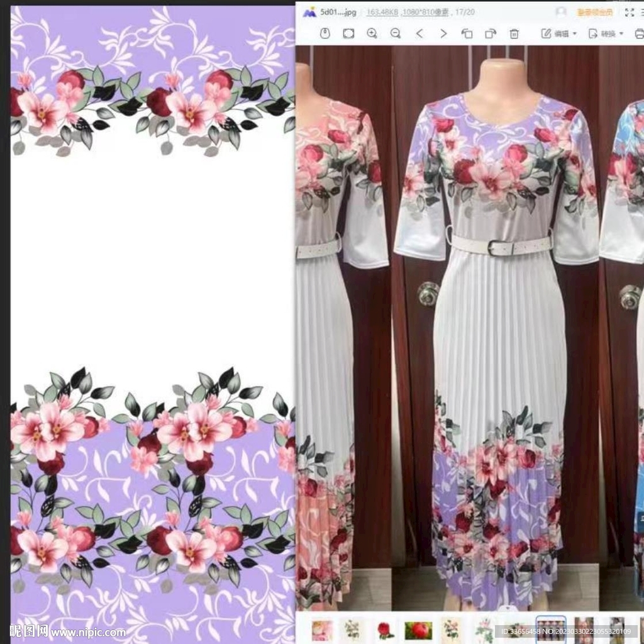Click the 163.48KB file size link
Screen dimensions: 644x644
[382, 13]
